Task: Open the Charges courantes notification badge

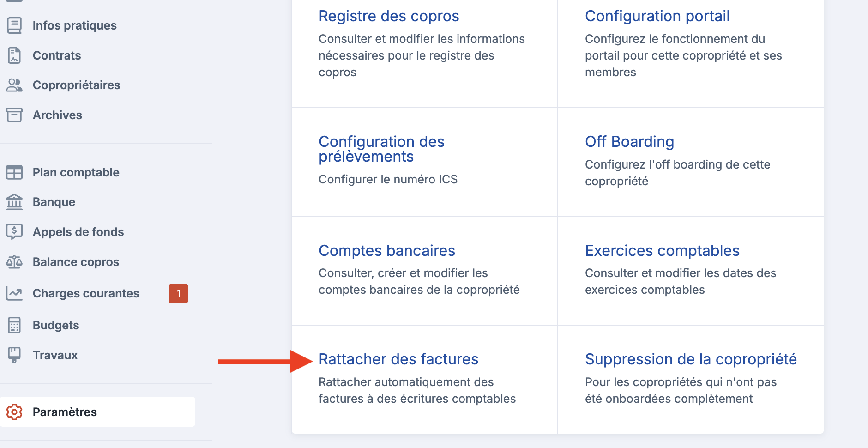Action: tap(178, 293)
